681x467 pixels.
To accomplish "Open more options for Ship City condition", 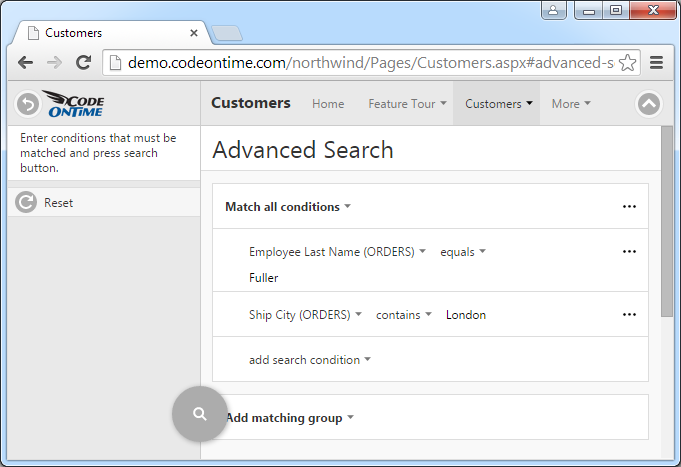I will click(x=629, y=315).
